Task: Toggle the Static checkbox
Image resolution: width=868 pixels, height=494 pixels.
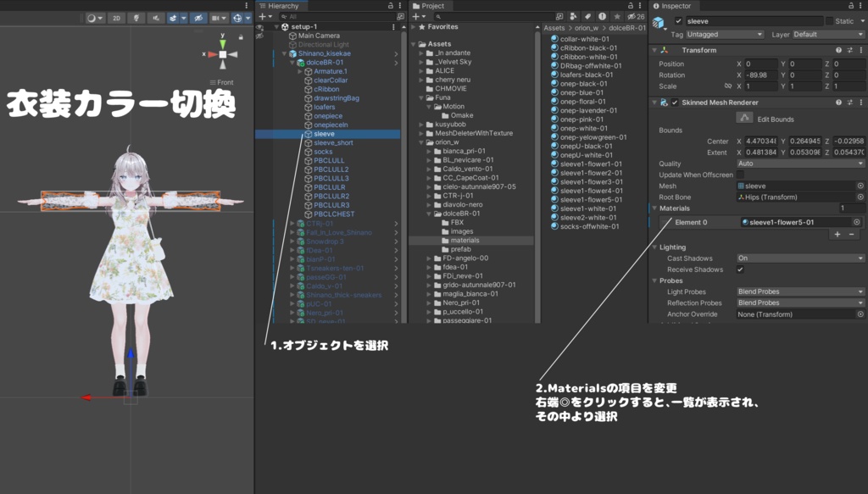Action: click(829, 21)
